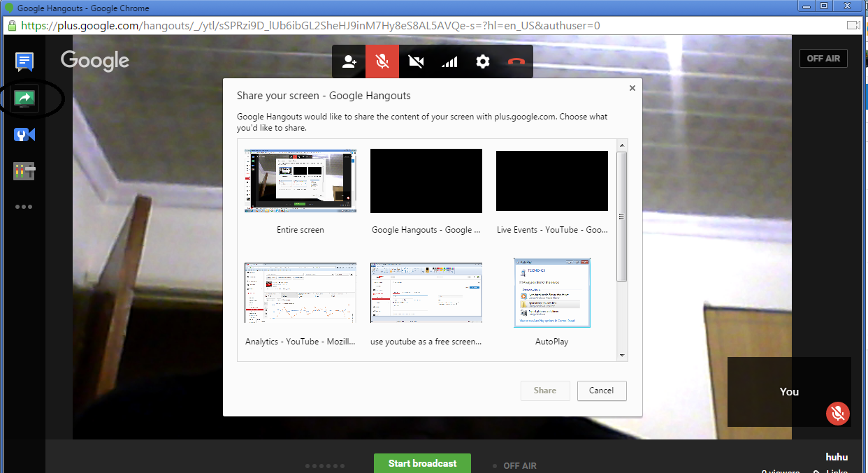Click the OFF AIR badge at top right
Viewport: 868px width, 473px height.
(823, 59)
